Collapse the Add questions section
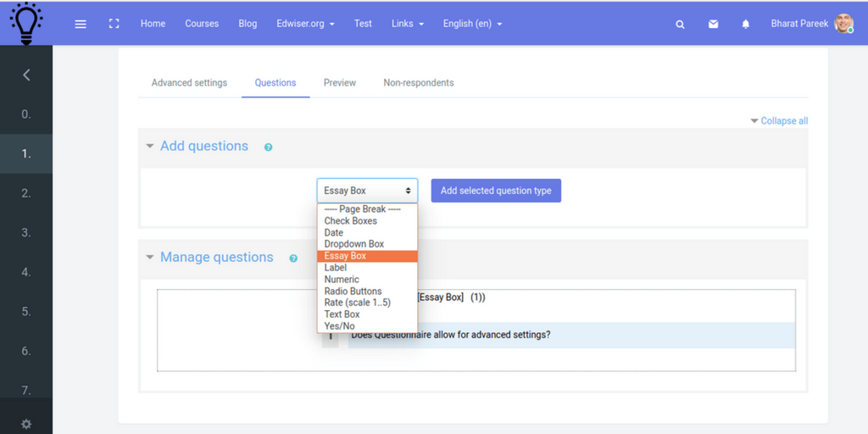 click(x=149, y=146)
